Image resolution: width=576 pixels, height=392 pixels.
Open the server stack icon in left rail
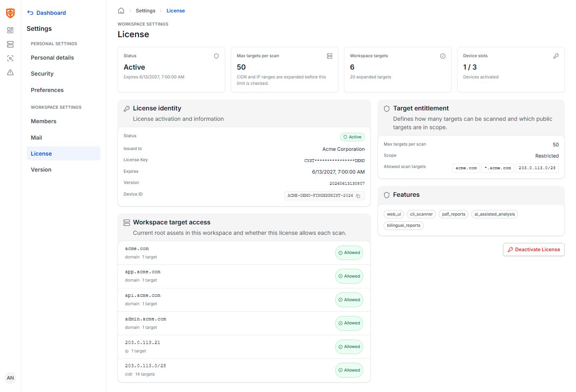[10, 44]
